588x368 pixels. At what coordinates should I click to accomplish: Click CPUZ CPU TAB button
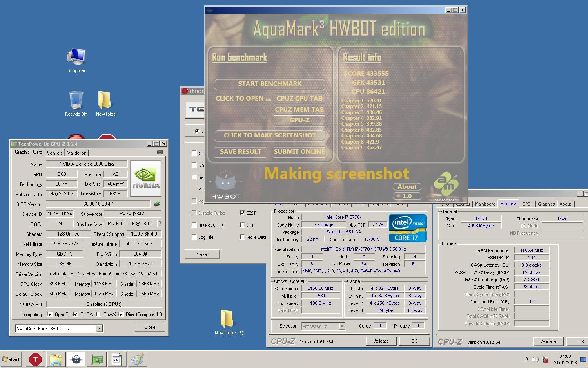[x=299, y=99]
